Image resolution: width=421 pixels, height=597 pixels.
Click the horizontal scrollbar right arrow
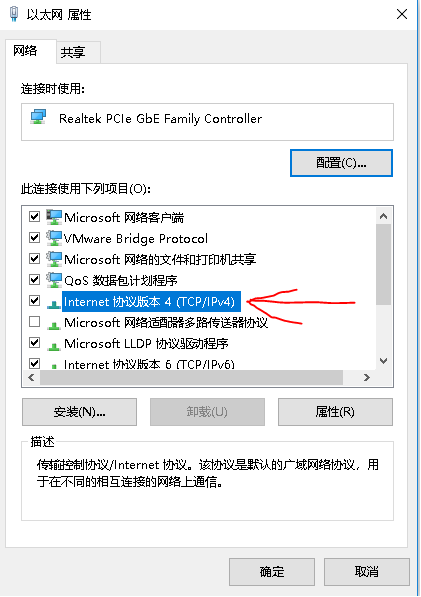367,377
